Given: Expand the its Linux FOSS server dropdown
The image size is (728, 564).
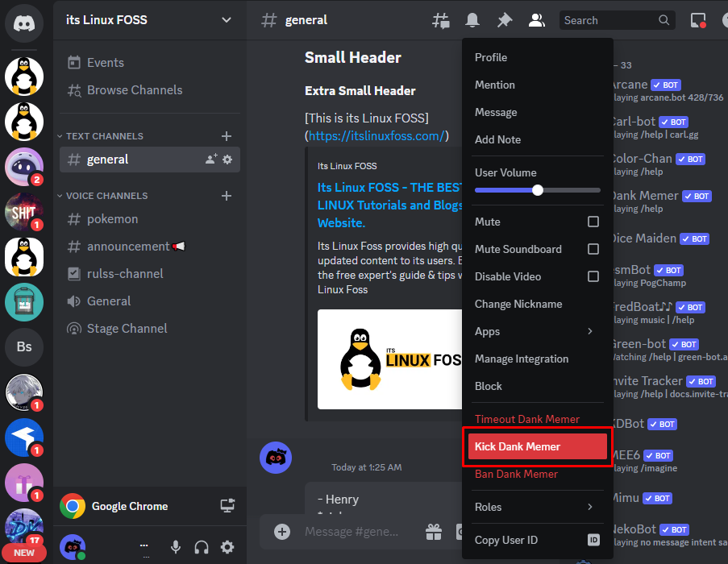Looking at the screenshot, I should click(x=226, y=20).
